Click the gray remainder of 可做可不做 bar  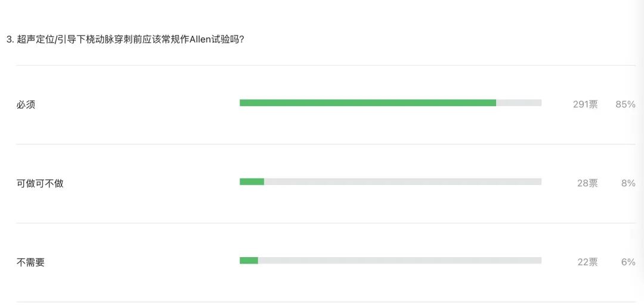(402, 181)
